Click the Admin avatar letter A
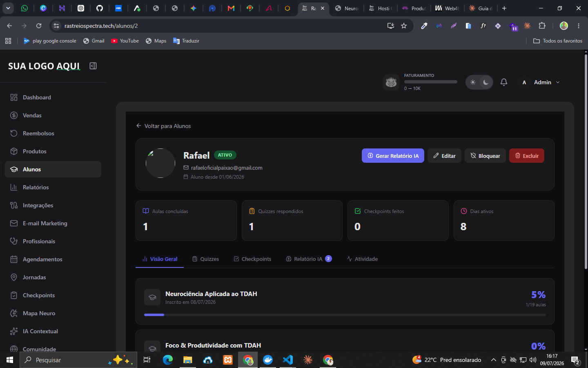 coord(524,82)
